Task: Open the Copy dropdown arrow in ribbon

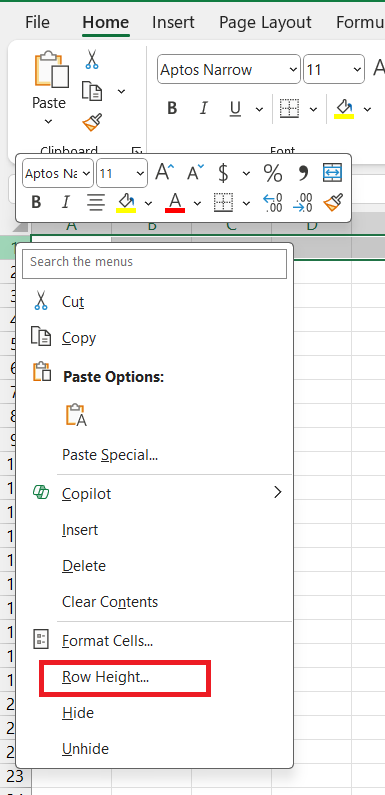Action: 121,91
